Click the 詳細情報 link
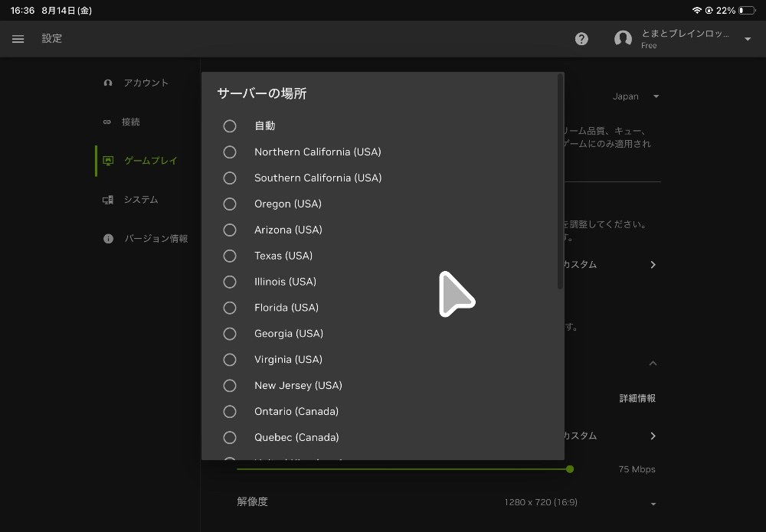The height and width of the screenshot is (532, 766). click(x=637, y=398)
